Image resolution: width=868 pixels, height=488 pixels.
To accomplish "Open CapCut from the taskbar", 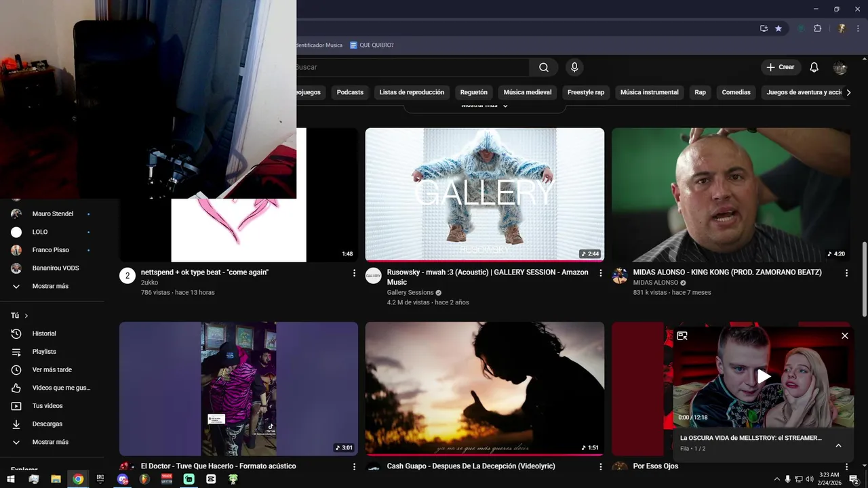I will coord(211,479).
